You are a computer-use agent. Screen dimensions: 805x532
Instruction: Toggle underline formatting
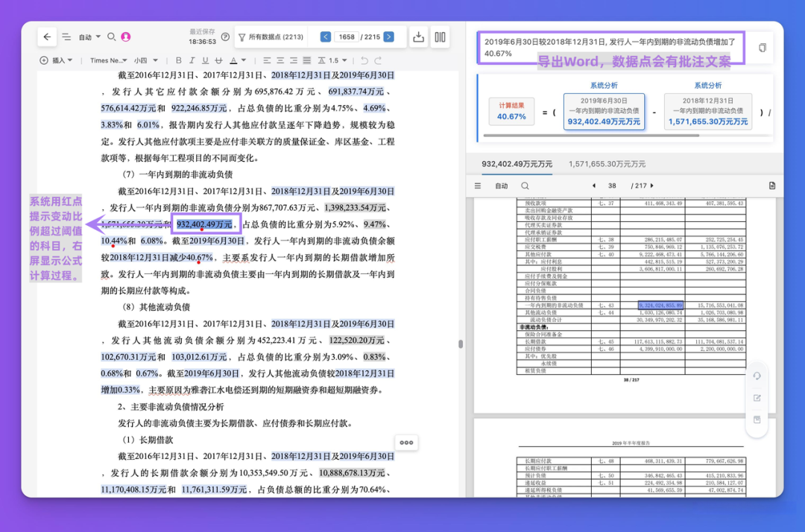[206, 60]
